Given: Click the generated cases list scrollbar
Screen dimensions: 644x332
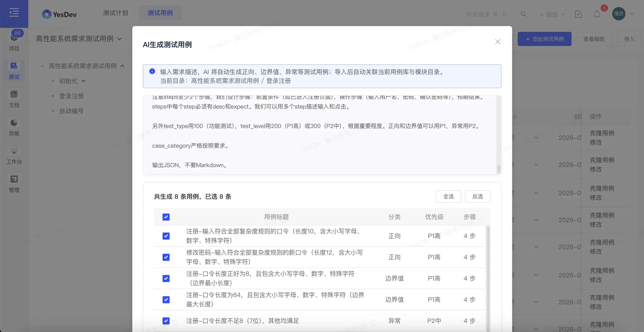Looking at the screenshot, I should point(488,279).
